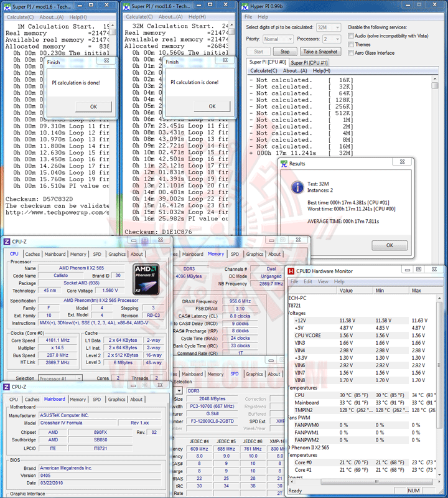448x498 pixels.
Task: Click the Value column header in Hardware Monitor
Action: (354, 290)
